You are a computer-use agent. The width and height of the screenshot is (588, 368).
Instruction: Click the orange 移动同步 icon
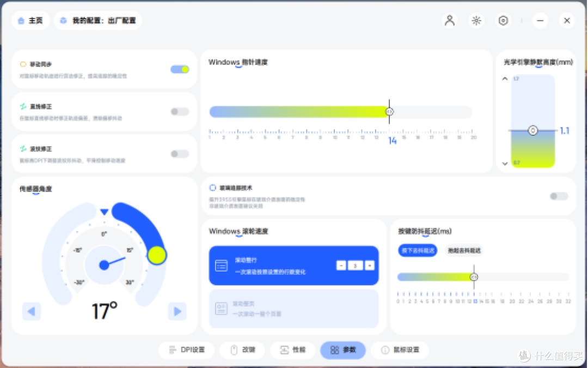[23, 64]
